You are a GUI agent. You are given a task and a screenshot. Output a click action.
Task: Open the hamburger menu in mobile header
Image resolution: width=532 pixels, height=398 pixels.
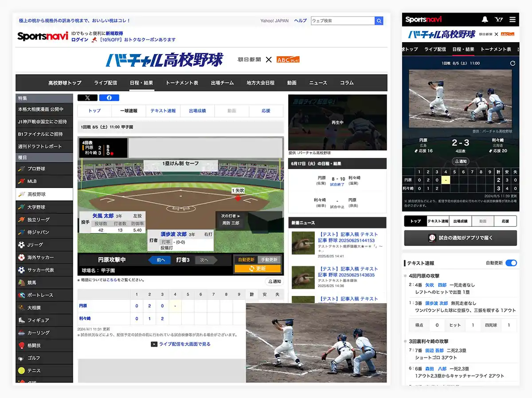click(x=512, y=20)
